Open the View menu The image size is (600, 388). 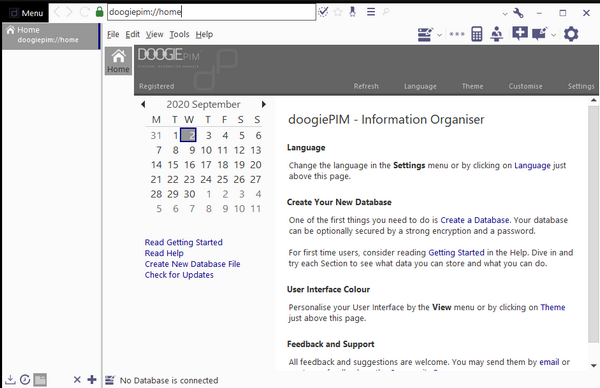pos(155,34)
